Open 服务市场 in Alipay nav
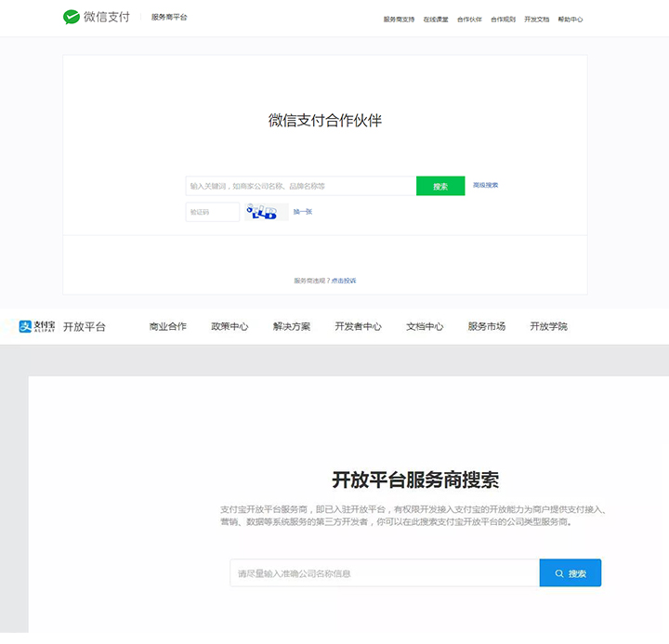The image size is (669, 644). [487, 326]
